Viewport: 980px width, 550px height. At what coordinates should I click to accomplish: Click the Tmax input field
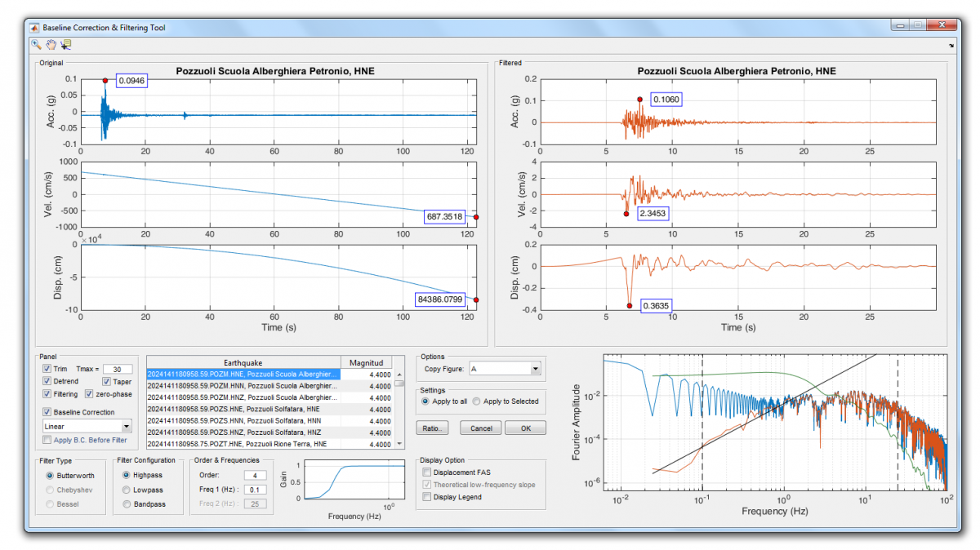click(117, 370)
